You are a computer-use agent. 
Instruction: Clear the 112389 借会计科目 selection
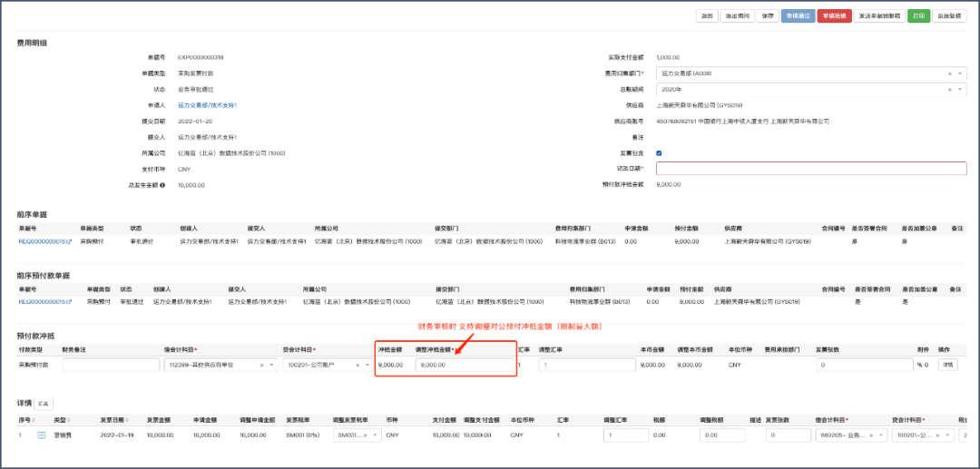262,365
